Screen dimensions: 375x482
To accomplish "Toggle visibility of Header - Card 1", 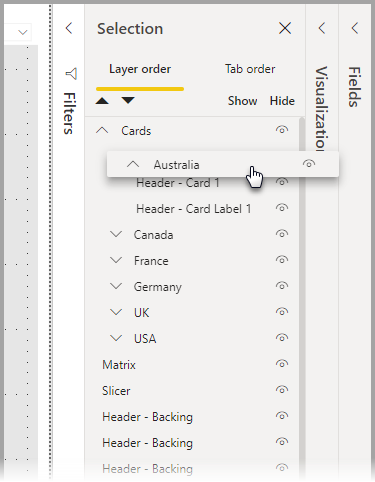I will click(x=282, y=182).
